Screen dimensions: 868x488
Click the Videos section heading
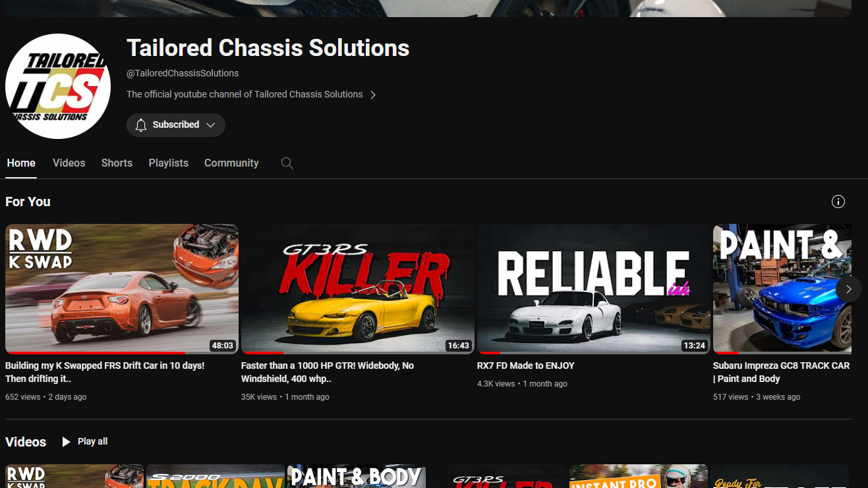[x=26, y=442]
